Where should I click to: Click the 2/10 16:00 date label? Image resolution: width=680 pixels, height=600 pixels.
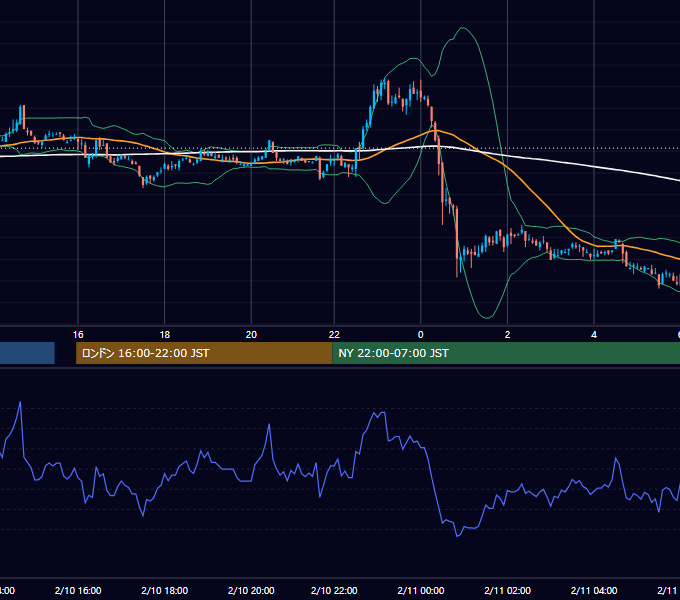pos(78,590)
